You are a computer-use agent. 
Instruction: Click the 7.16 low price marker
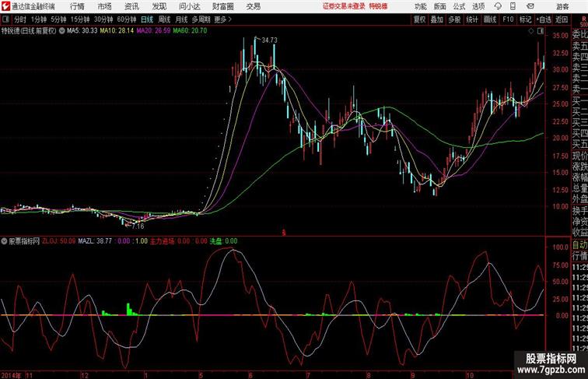pos(138,226)
